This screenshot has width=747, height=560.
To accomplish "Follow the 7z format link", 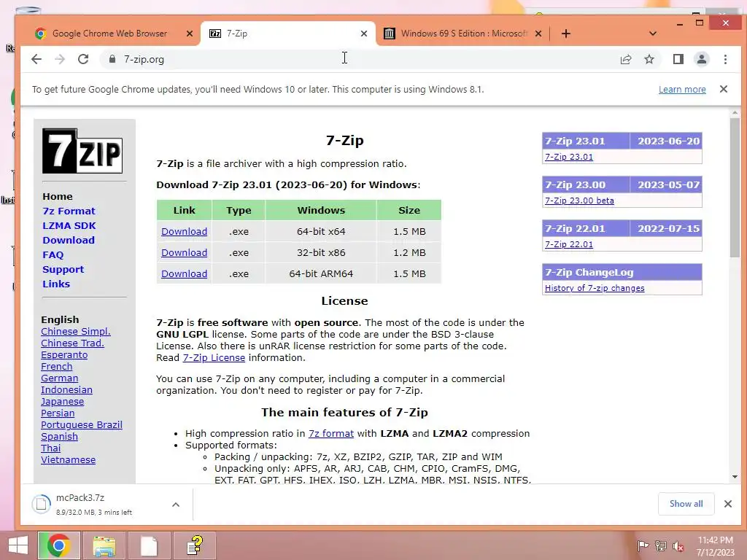I will pyautogui.click(x=331, y=433).
